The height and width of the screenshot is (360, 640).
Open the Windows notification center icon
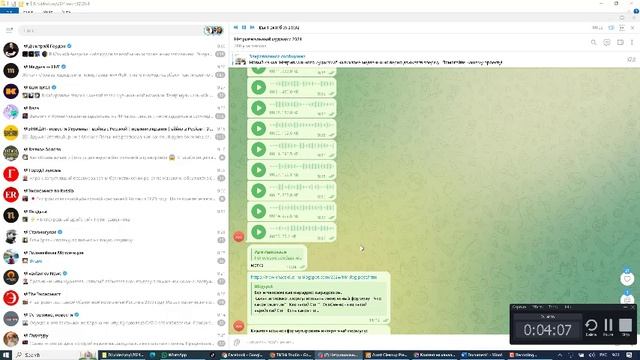630,355
